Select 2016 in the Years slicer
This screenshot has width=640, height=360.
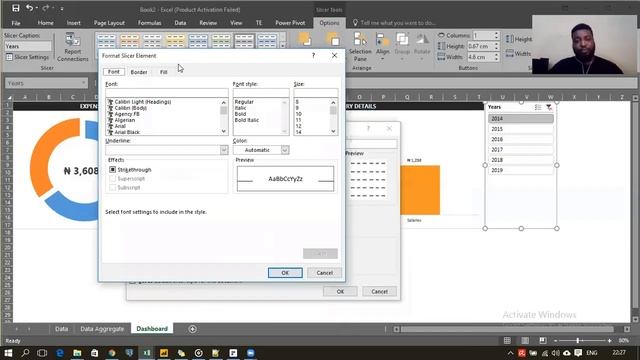pos(521,139)
